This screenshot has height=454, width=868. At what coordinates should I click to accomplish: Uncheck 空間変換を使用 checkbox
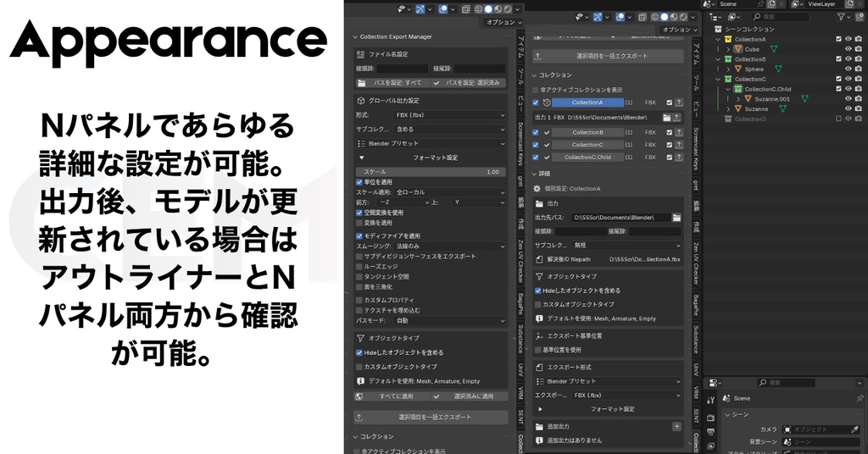[x=359, y=213]
